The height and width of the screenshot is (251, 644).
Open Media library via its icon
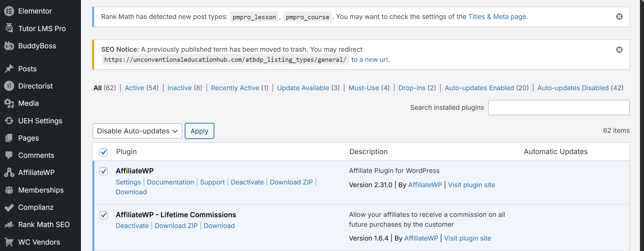[x=9, y=103]
